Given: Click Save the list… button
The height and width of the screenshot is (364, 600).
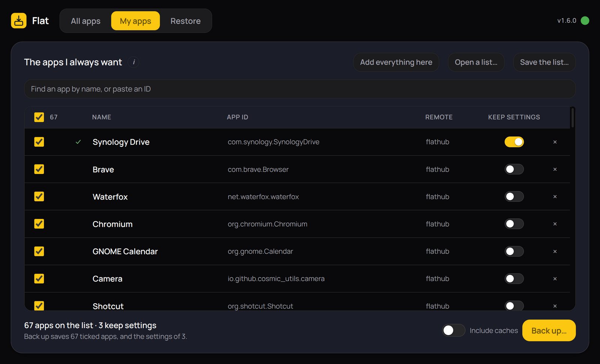Looking at the screenshot, I should coord(544,62).
